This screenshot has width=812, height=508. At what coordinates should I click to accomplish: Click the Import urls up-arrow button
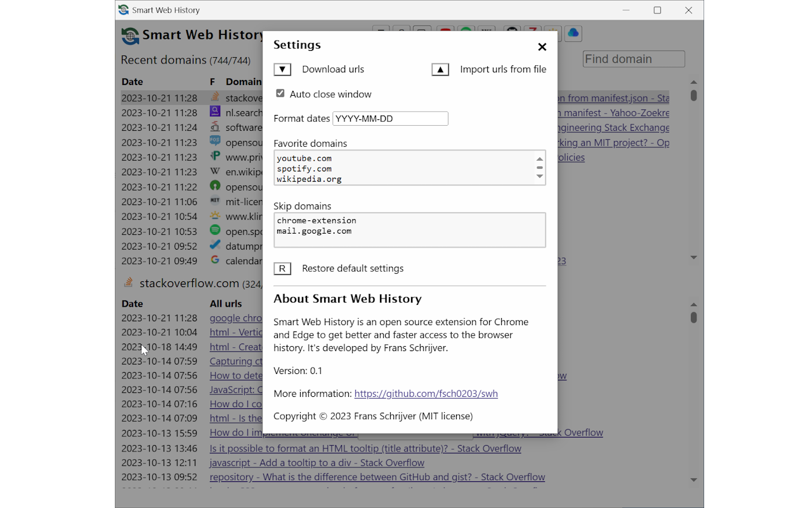click(x=440, y=69)
